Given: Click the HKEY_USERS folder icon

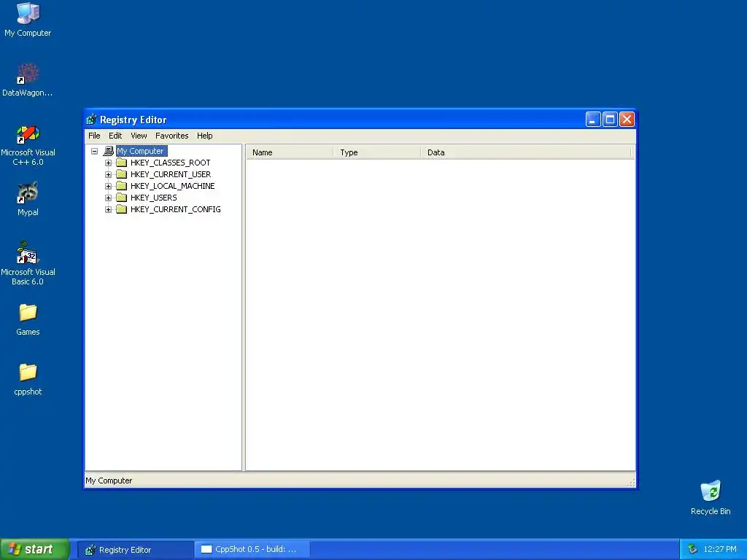Looking at the screenshot, I should (x=122, y=198).
